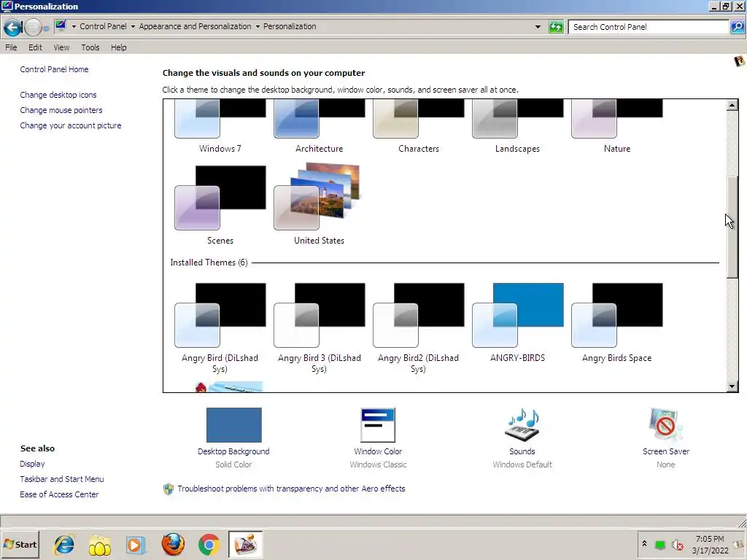Click the theme list scrollbar thumb
Screen dimensions: 747x560
(732, 227)
